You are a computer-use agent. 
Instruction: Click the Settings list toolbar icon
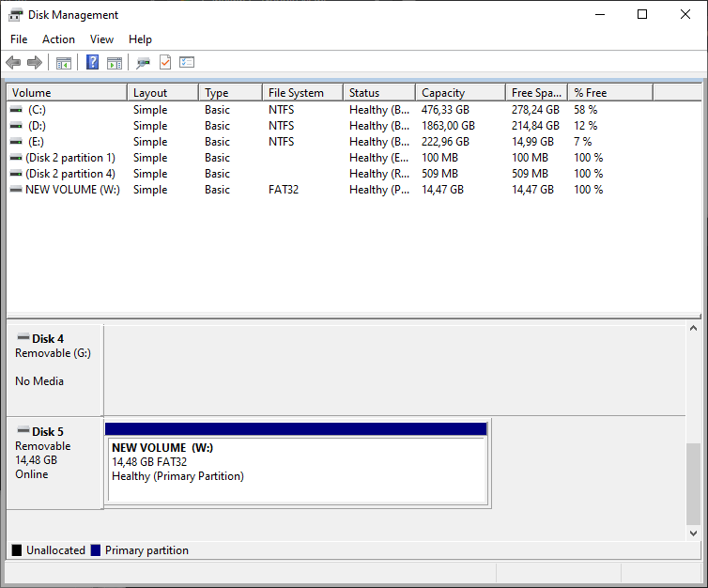tap(187, 62)
